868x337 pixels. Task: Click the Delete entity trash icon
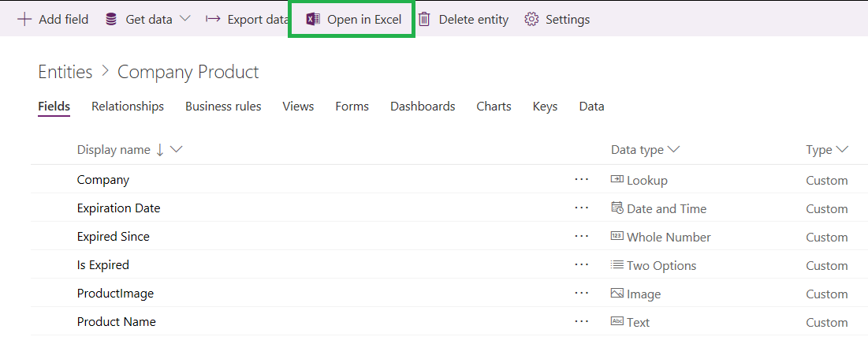point(424,19)
